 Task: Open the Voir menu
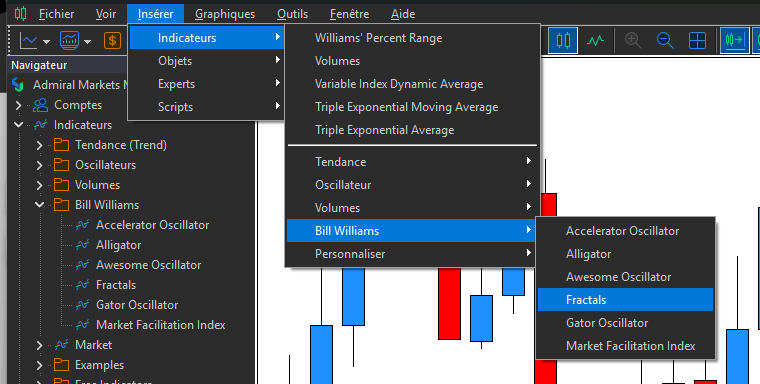point(106,14)
